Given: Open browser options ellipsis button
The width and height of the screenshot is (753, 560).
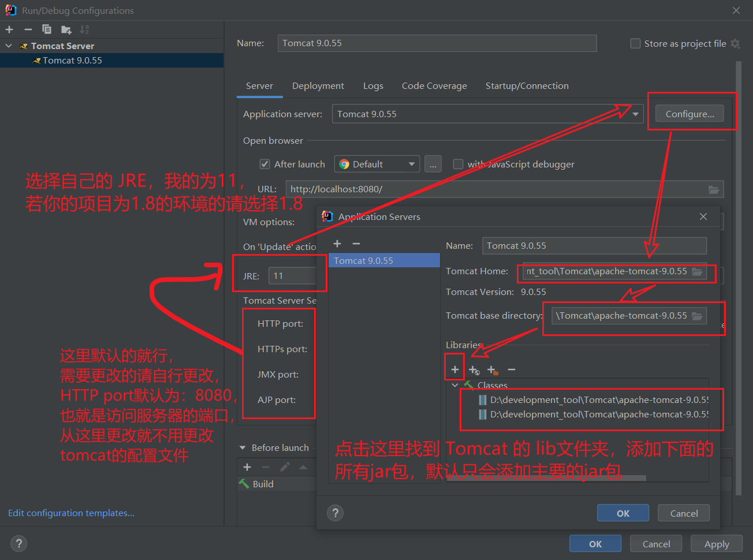Looking at the screenshot, I should (x=433, y=165).
